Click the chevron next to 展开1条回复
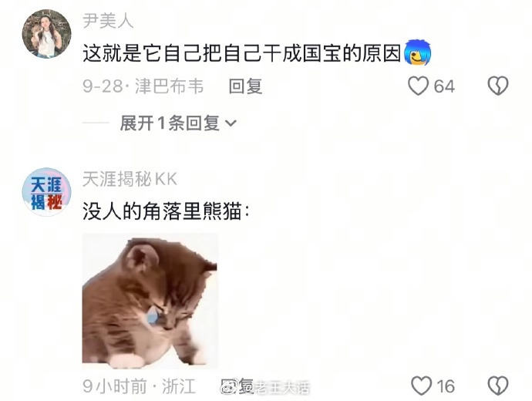The image size is (532, 401). click(x=231, y=123)
